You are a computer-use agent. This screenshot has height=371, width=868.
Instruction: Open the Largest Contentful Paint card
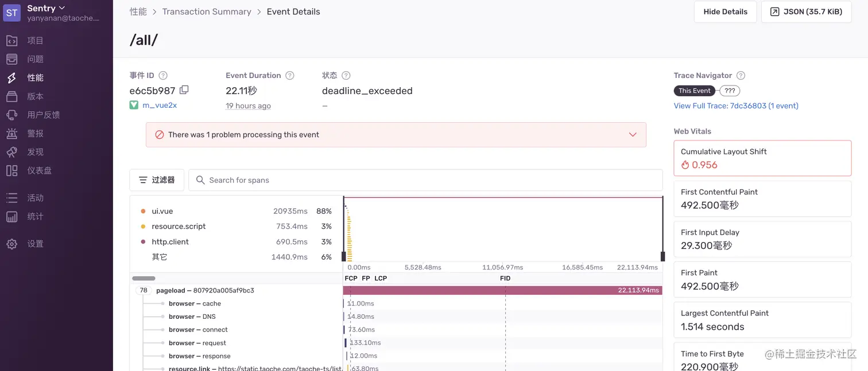(762, 320)
